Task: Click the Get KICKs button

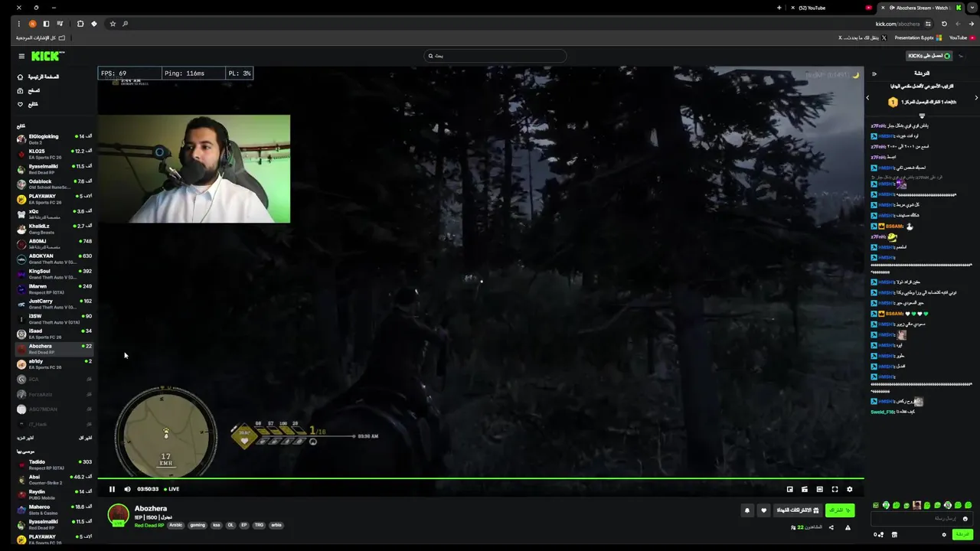Action: click(929, 56)
